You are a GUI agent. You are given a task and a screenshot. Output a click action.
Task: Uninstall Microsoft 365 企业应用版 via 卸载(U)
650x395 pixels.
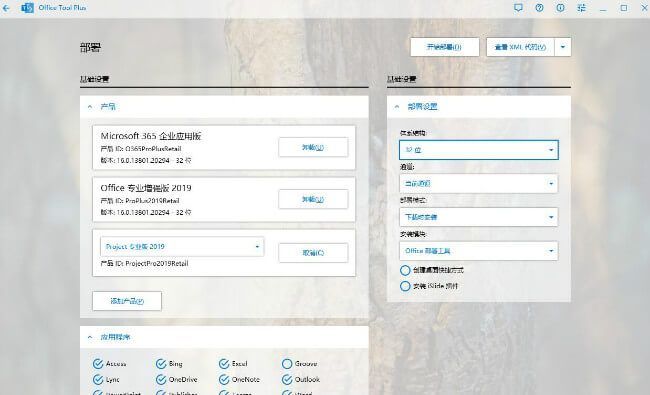coord(313,147)
